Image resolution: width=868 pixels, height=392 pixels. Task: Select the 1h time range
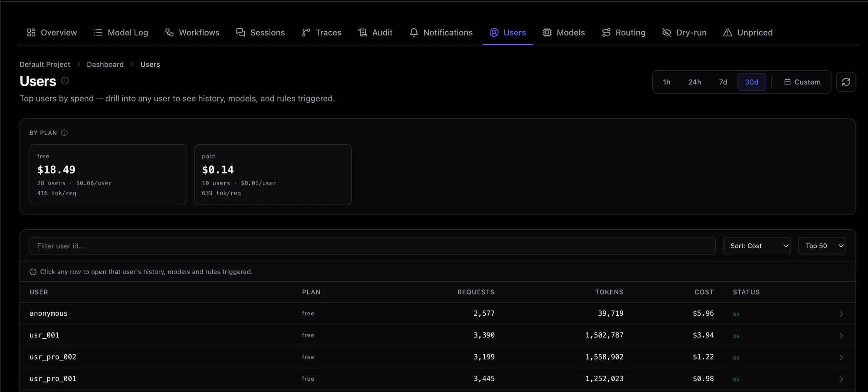click(667, 82)
